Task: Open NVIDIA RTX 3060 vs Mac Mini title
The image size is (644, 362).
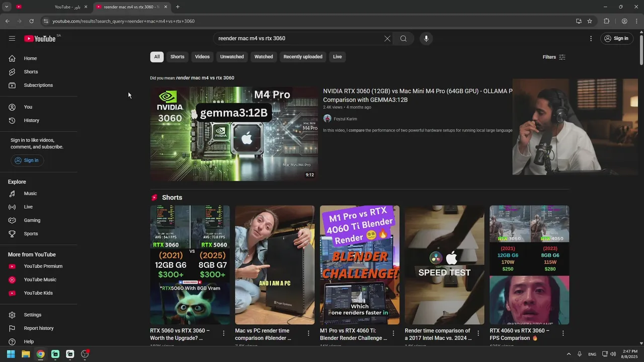Action: [418, 96]
